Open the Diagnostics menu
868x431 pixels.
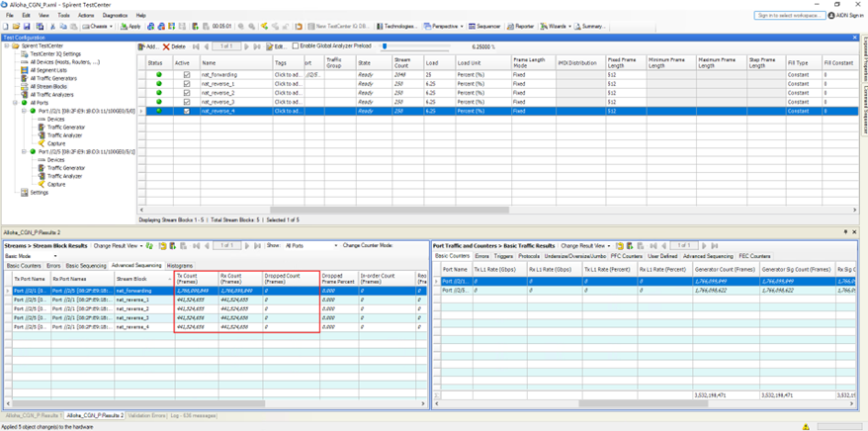coord(115,16)
